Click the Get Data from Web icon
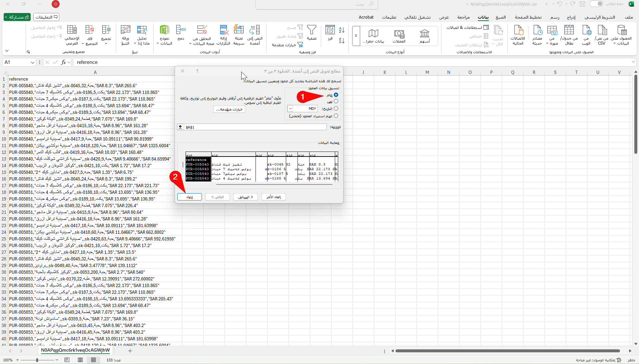This screenshot has width=639, height=364. pos(586,31)
